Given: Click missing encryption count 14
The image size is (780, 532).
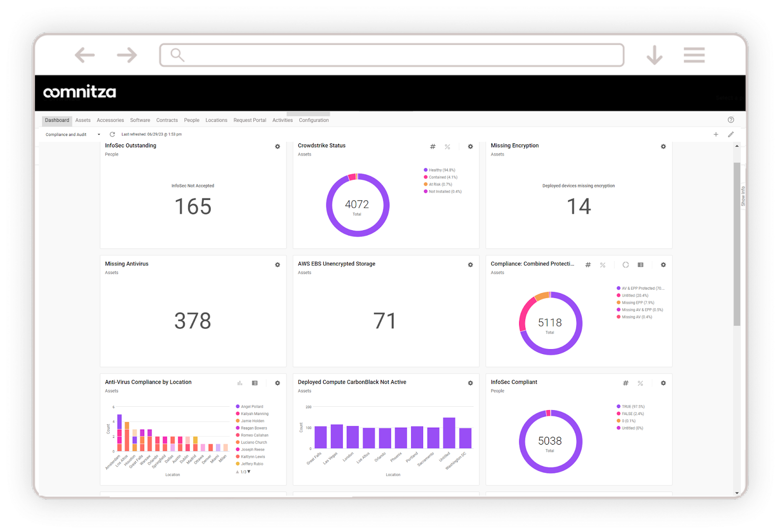Looking at the screenshot, I should (x=579, y=206).
